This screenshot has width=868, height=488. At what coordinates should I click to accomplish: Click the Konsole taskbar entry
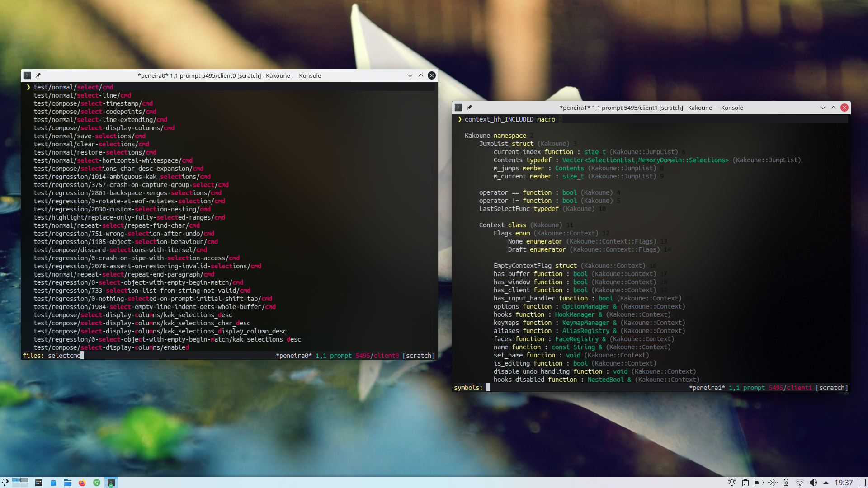click(x=111, y=483)
